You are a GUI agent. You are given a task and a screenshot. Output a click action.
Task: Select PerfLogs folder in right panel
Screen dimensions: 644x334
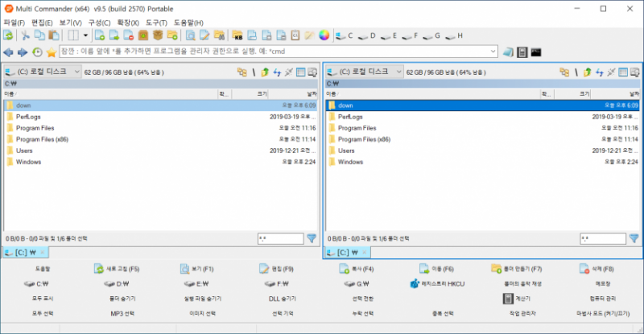click(x=484, y=117)
